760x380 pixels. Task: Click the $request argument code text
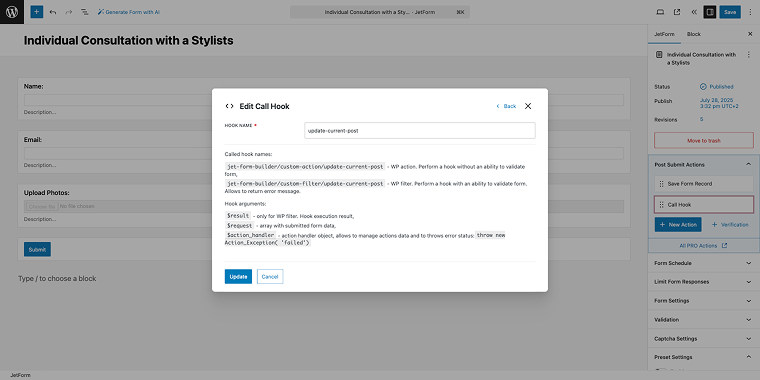239,225
